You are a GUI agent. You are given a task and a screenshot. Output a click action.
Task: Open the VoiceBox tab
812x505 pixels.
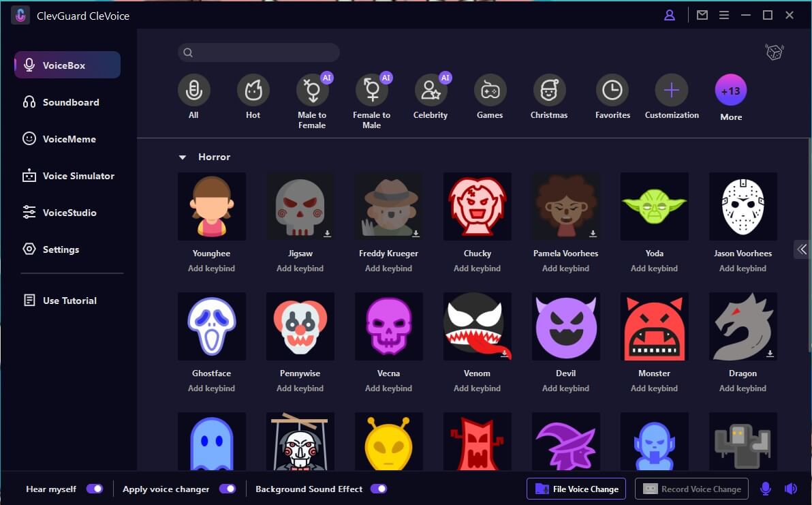pos(67,65)
